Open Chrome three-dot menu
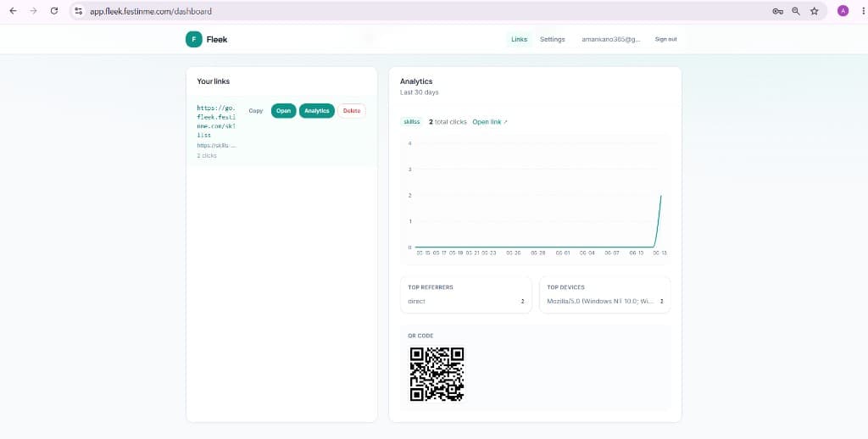Screen dimensions: 868x439 [863, 11]
